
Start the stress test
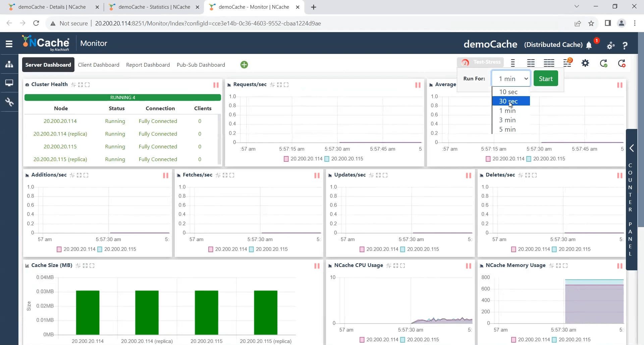click(546, 79)
